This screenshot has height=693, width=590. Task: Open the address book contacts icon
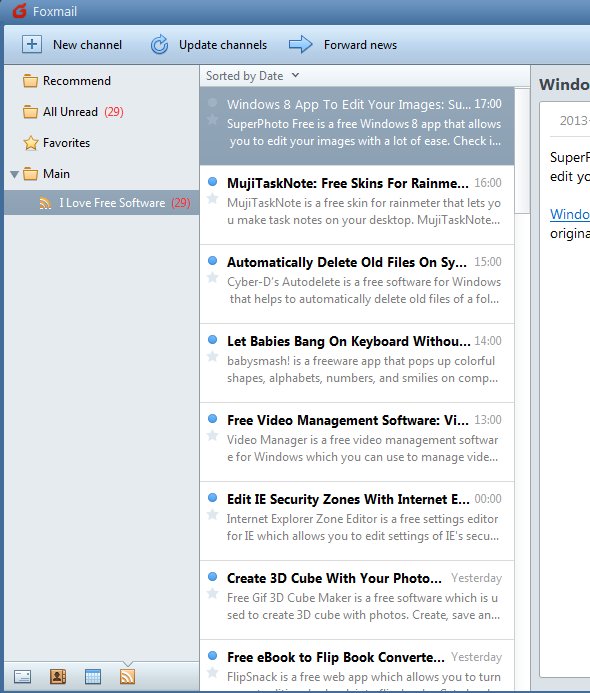(57, 677)
